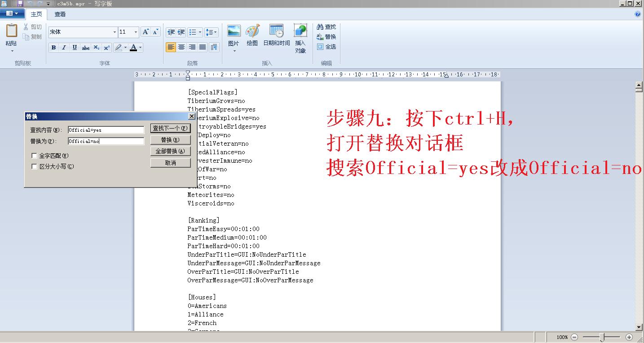Image resolution: width=644 pixels, height=343 pixels.
Task: Click the find what (查找内容) input field
Action: point(106,130)
